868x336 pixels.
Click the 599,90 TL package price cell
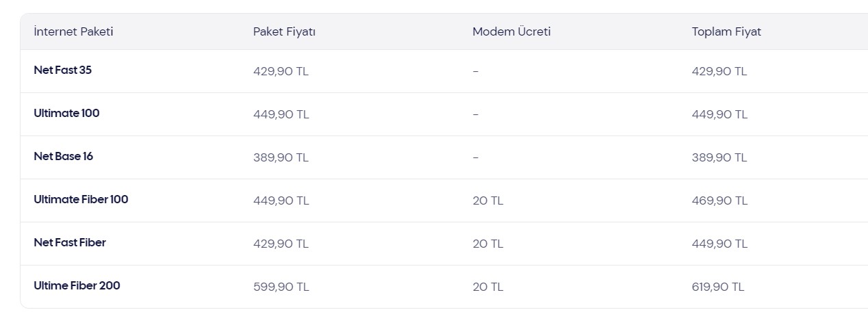(x=281, y=287)
